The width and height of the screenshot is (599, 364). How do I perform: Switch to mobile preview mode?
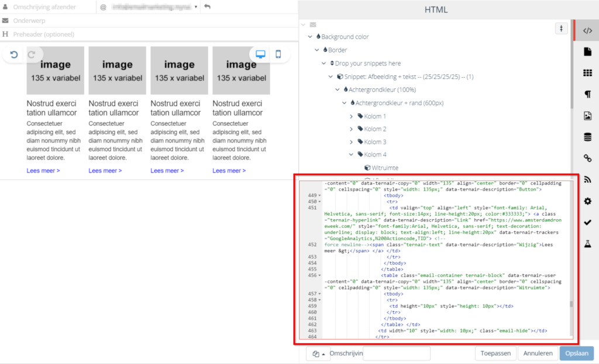278,54
